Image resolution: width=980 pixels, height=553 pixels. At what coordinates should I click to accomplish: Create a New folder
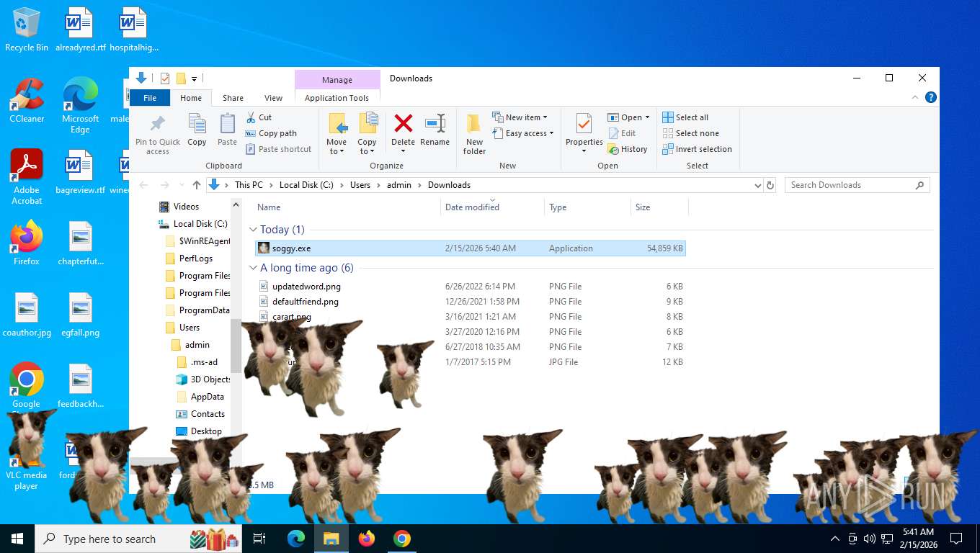474,134
